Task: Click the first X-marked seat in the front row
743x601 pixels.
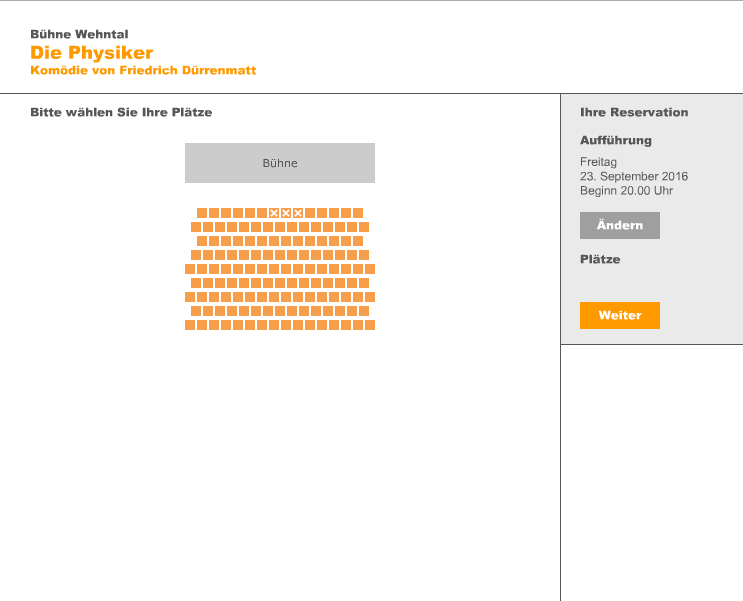Action: pyautogui.click(x=274, y=213)
